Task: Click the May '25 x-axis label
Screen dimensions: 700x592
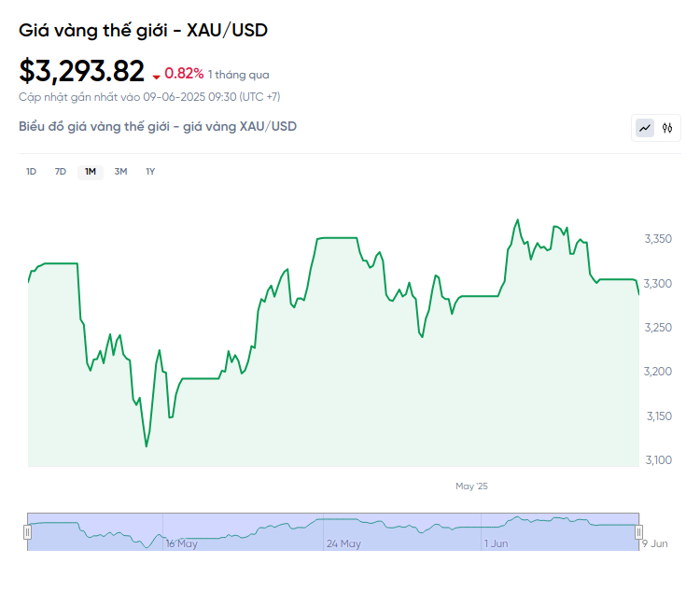Action: (x=471, y=486)
